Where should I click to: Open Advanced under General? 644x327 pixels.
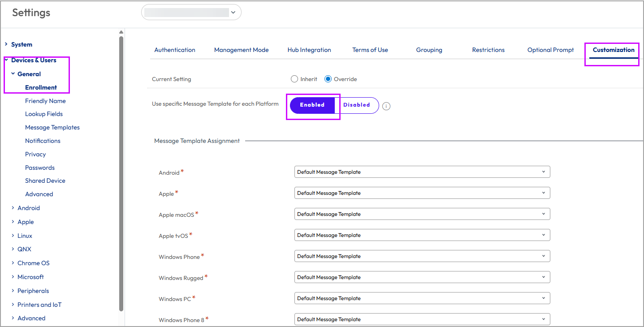coord(39,194)
